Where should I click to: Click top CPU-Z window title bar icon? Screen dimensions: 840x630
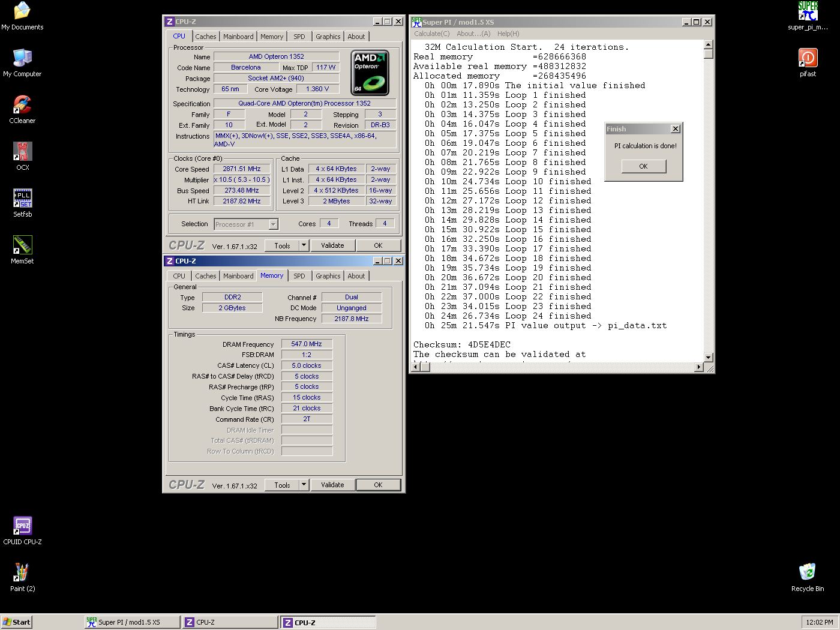170,22
